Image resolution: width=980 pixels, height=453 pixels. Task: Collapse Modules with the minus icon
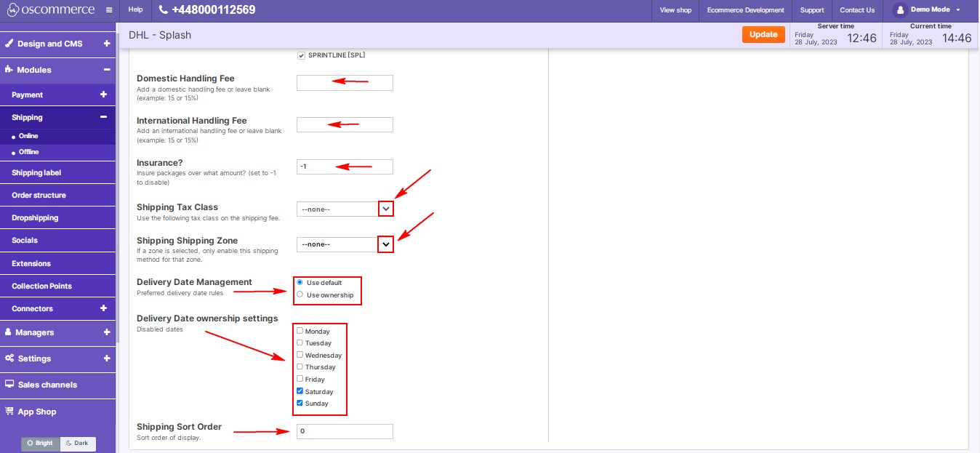coord(106,70)
